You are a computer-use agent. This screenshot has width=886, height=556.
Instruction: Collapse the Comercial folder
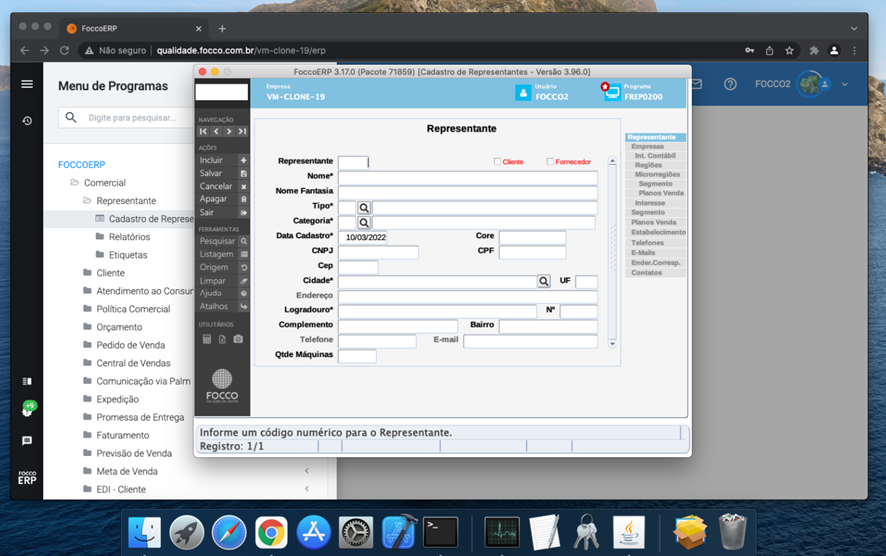pos(75,183)
